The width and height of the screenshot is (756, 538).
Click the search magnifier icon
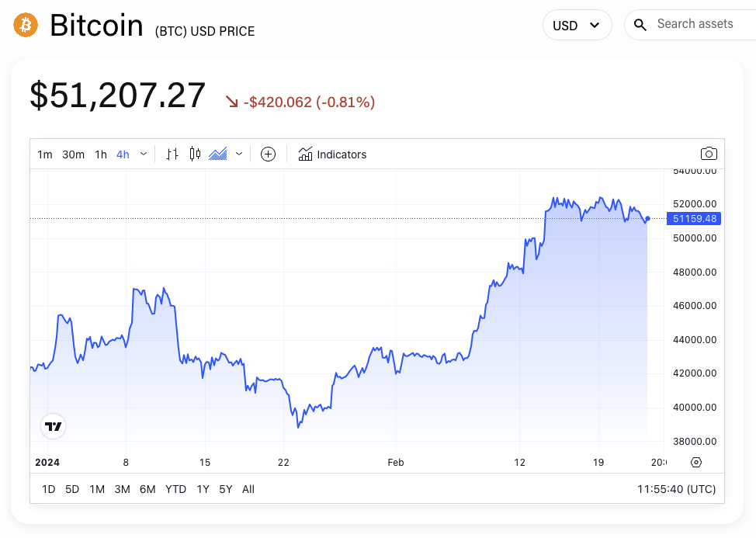click(640, 24)
